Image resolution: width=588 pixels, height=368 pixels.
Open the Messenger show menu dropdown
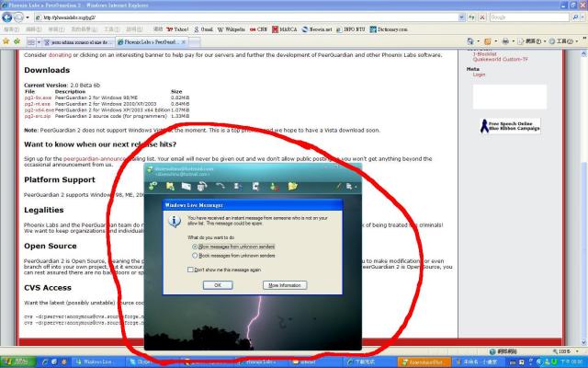click(x=351, y=187)
